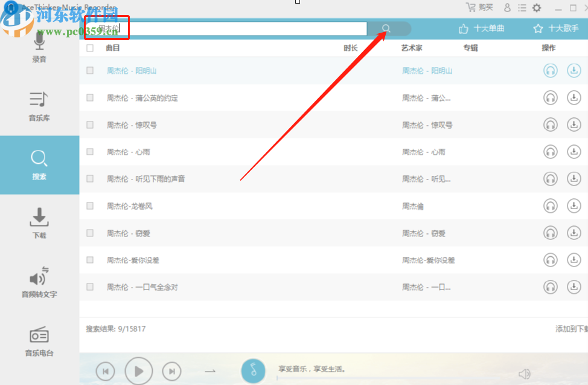Switch to the 音乐库 music library
This screenshot has width=588, height=385.
click(39, 109)
